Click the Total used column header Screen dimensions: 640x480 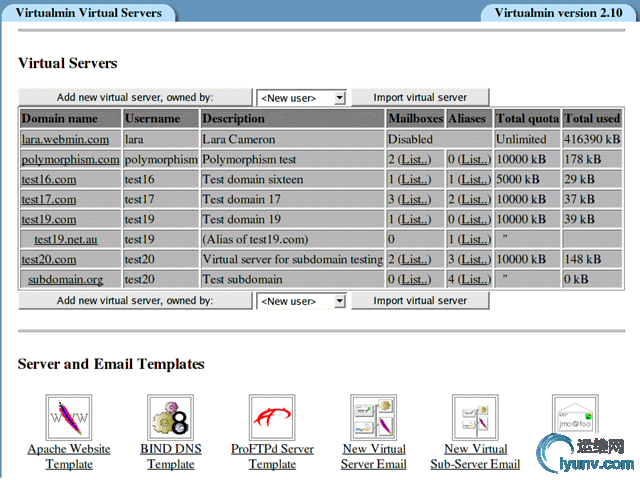(592, 119)
